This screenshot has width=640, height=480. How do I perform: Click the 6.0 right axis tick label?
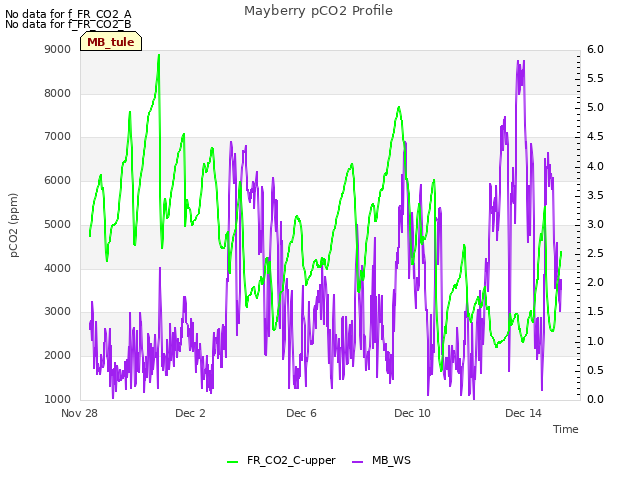(595, 49)
